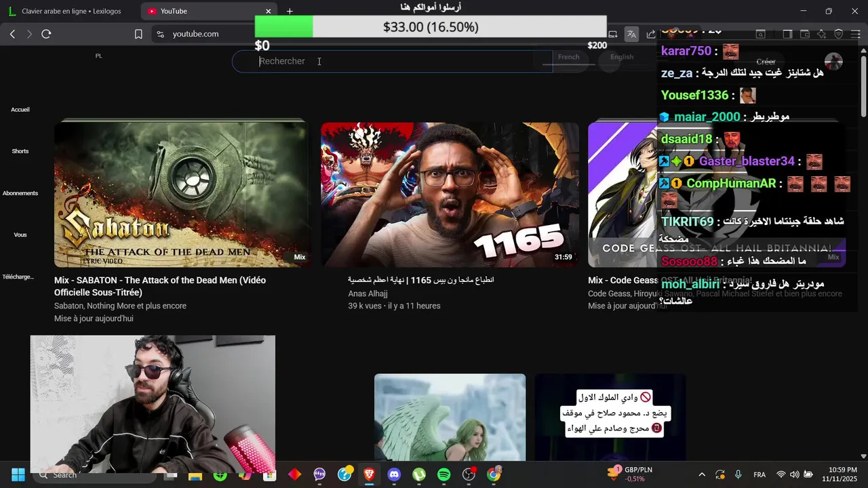Screen dimensions: 868x488
Task: Click Mix - SABATON video title link
Action: 160,286
